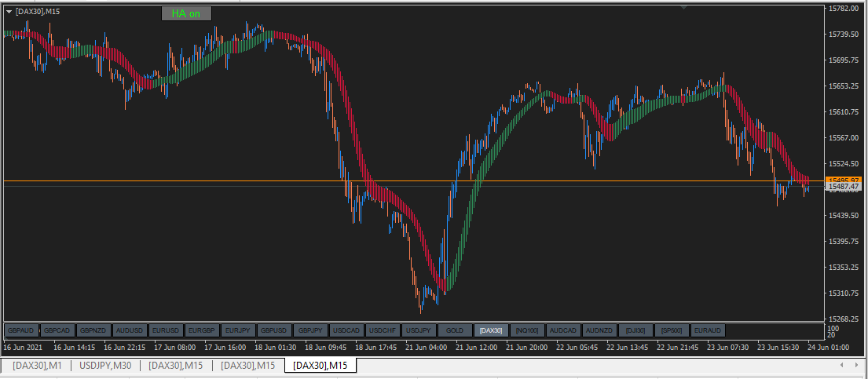This screenshot has height=379, width=868.
Task: Click the 23 Jun 15:30 time label
Action: pos(778,348)
